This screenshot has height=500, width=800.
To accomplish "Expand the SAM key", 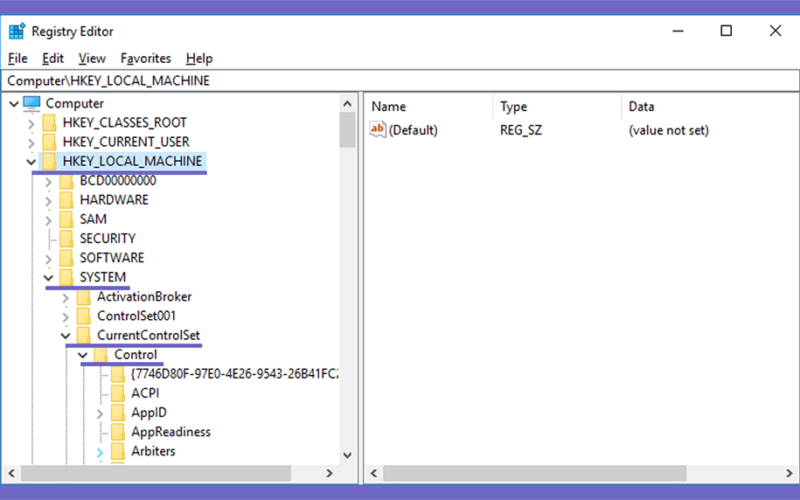I will [48, 220].
